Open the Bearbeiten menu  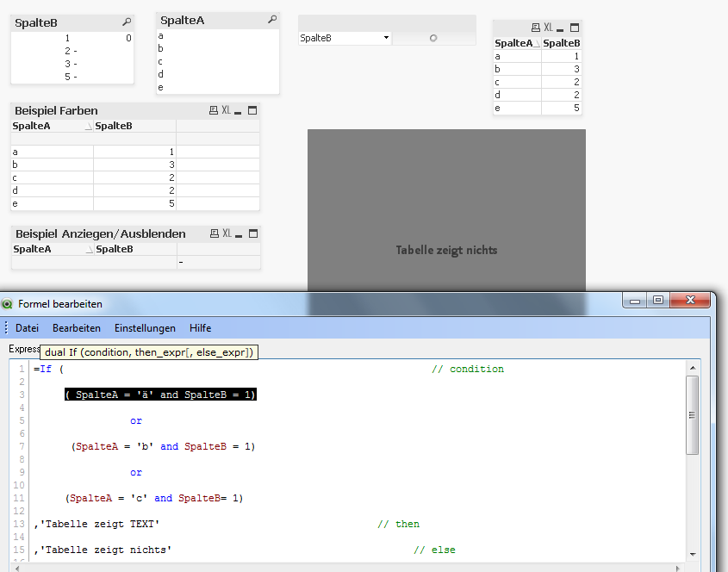(76, 328)
